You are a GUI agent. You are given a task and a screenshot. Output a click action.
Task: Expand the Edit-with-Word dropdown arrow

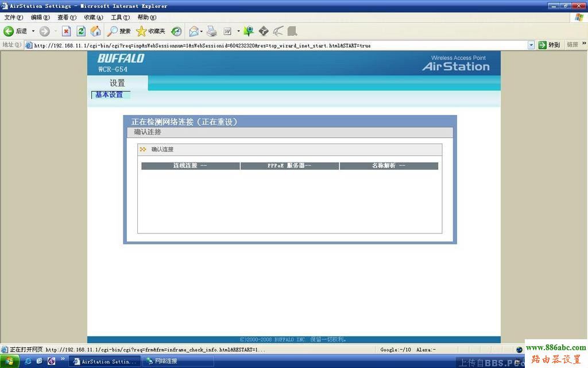[238, 31]
